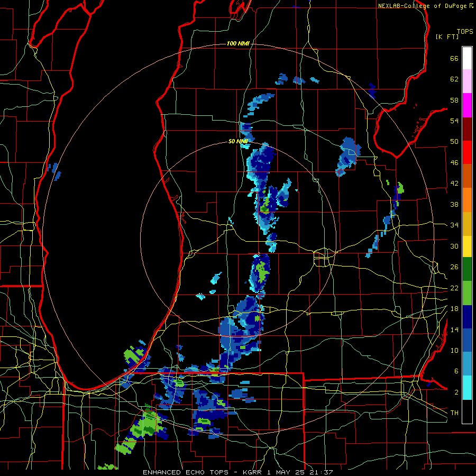The width and height of the screenshot is (476, 476).
Task: Click the dark green legend swatch
Action: tap(467, 269)
